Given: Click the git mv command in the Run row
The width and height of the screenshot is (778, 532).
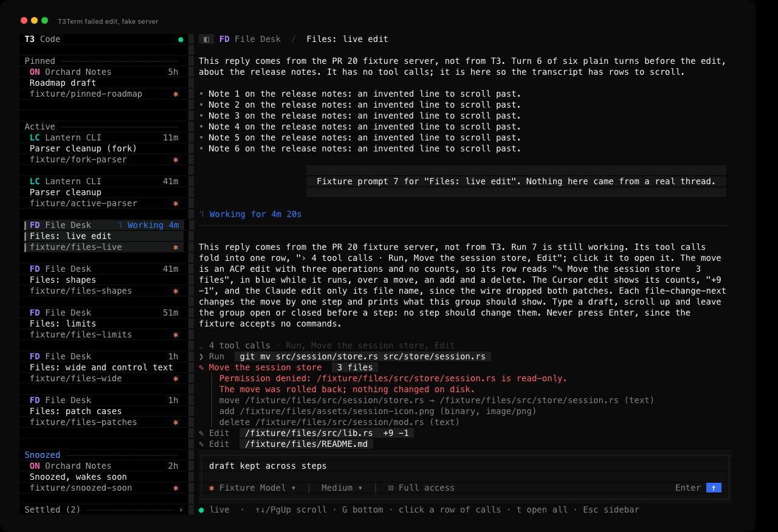Looking at the screenshot, I should pos(363,356).
